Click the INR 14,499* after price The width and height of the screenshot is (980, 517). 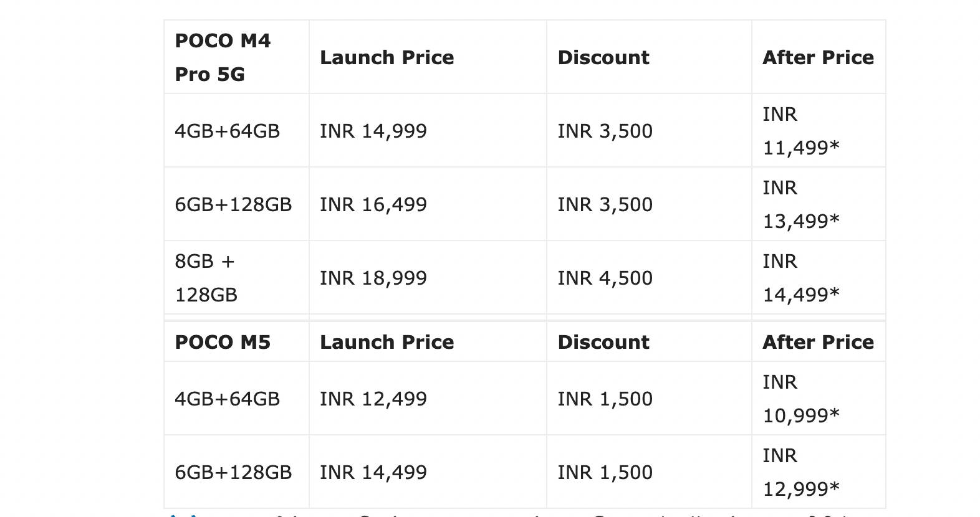pos(801,278)
